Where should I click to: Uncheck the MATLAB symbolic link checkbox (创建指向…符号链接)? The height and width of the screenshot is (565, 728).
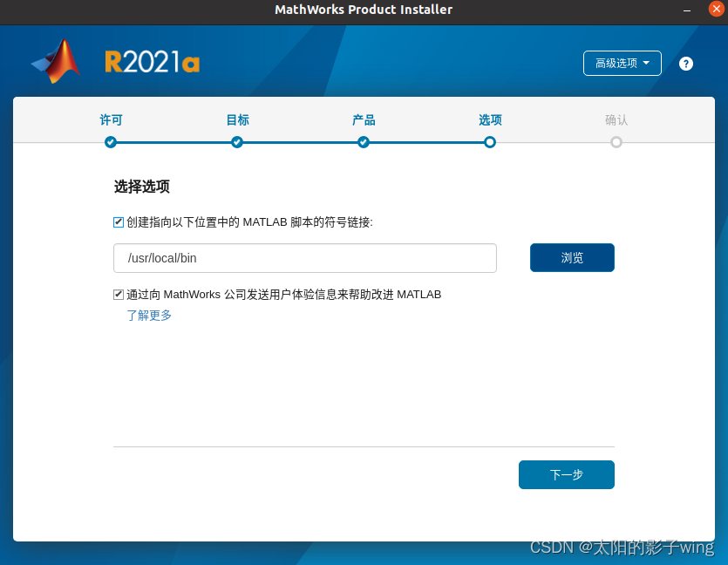click(x=119, y=222)
